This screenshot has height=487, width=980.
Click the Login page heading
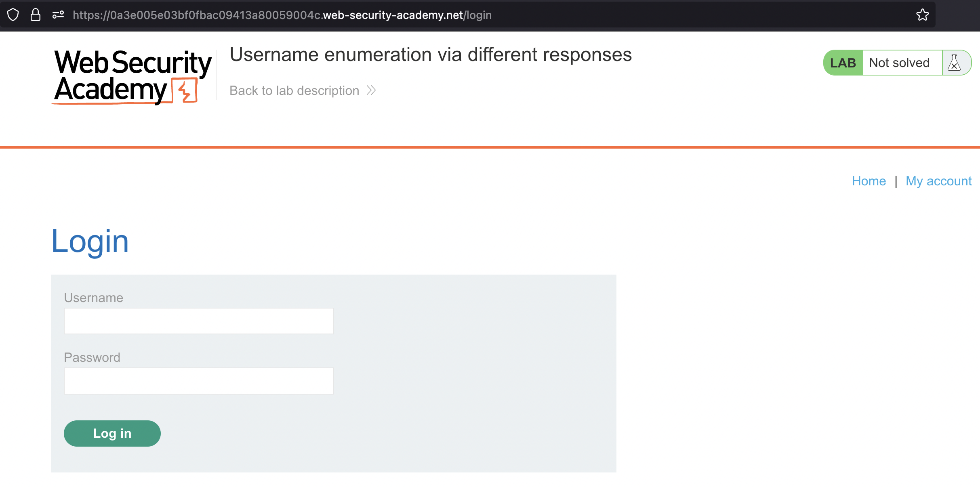pyautogui.click(x=90, y=241)
